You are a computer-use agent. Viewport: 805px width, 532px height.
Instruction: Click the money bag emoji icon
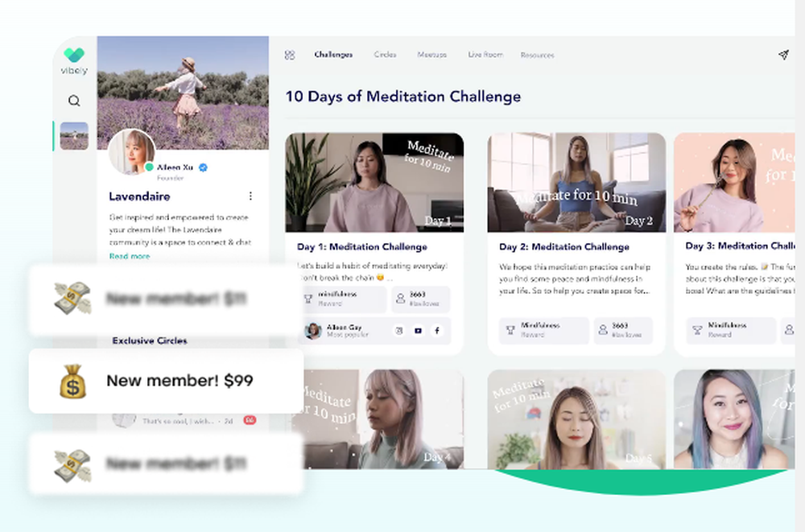tap(73, 381)
